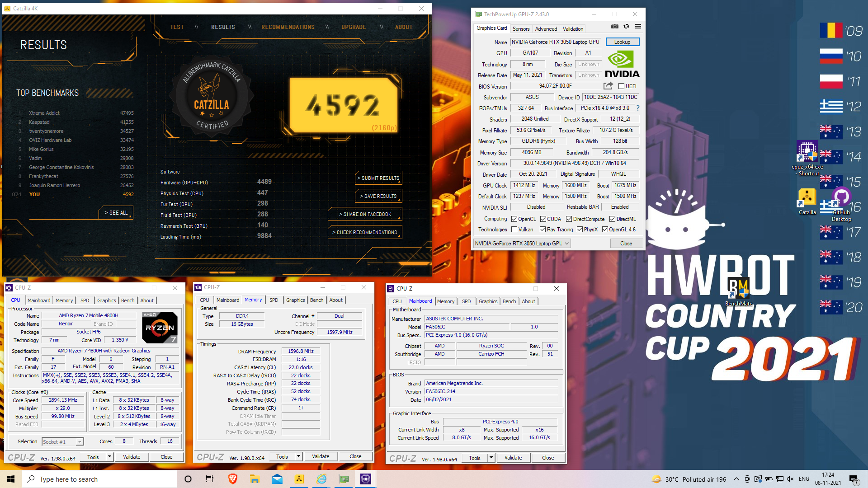Open the Mail app from the taskbar

[x=277, y=479]
